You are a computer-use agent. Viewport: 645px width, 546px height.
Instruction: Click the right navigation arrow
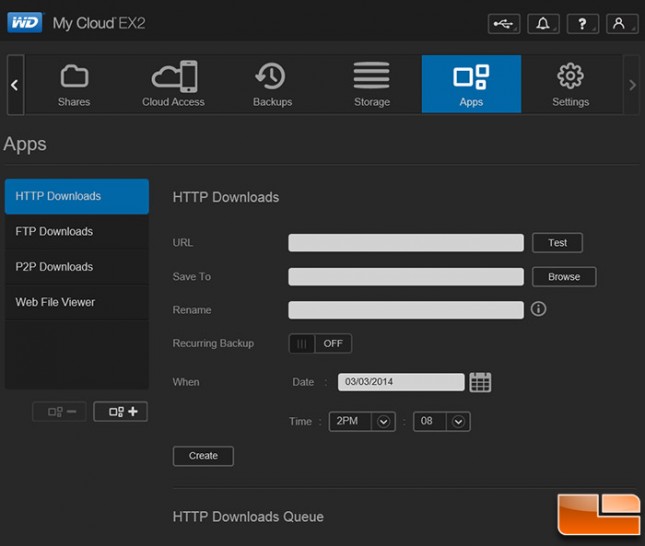pos(632,85)
